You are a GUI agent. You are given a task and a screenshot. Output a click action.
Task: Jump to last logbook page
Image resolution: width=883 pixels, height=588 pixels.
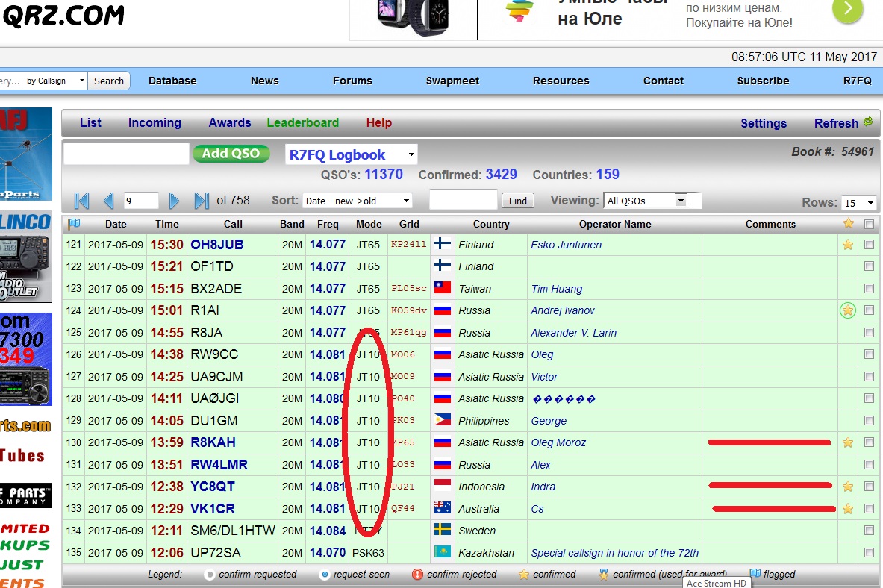(201, 201)
